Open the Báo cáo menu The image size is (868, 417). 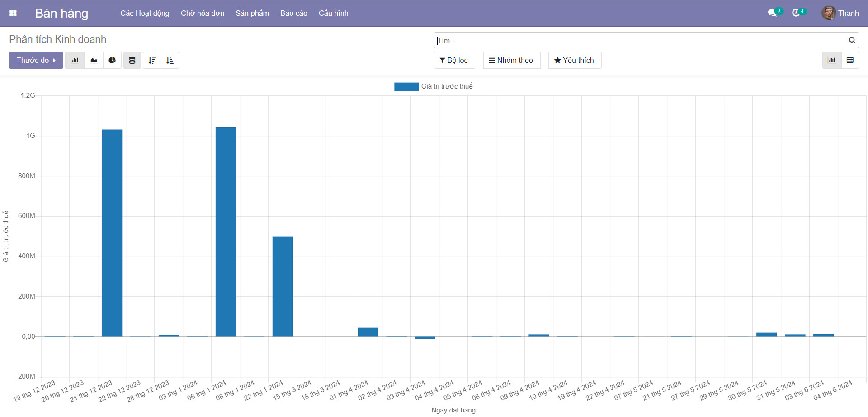293,13
